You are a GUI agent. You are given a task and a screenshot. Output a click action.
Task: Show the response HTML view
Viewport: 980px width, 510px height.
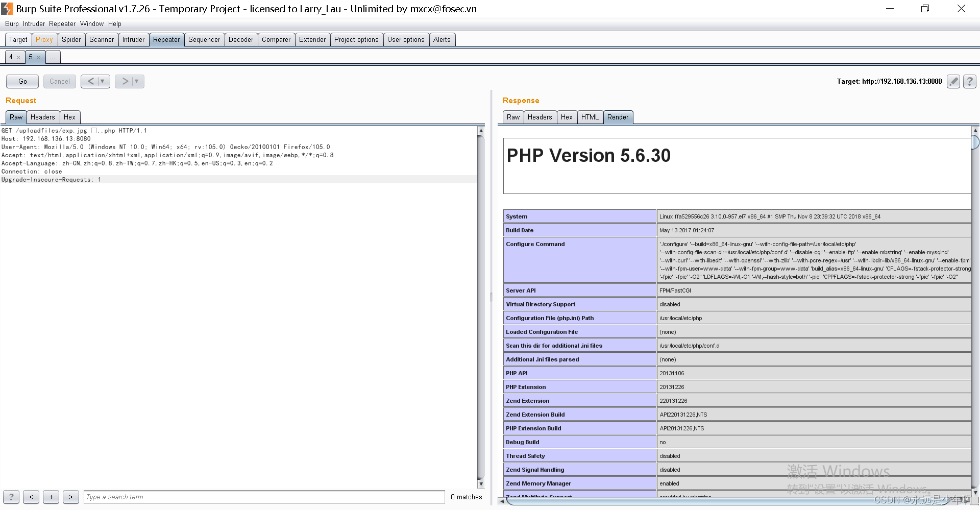(x=590, y=117)
